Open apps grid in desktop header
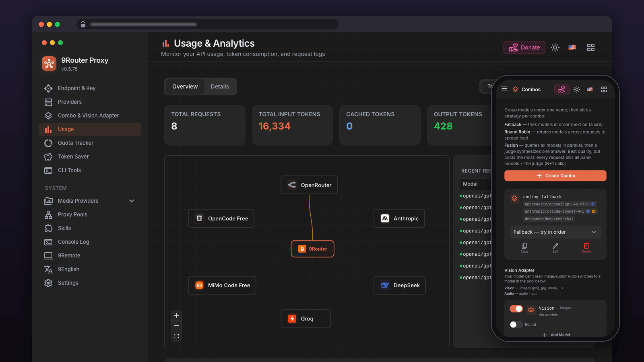Image resolution: width=644 pixels, height=362 pixels. (591, 47)
